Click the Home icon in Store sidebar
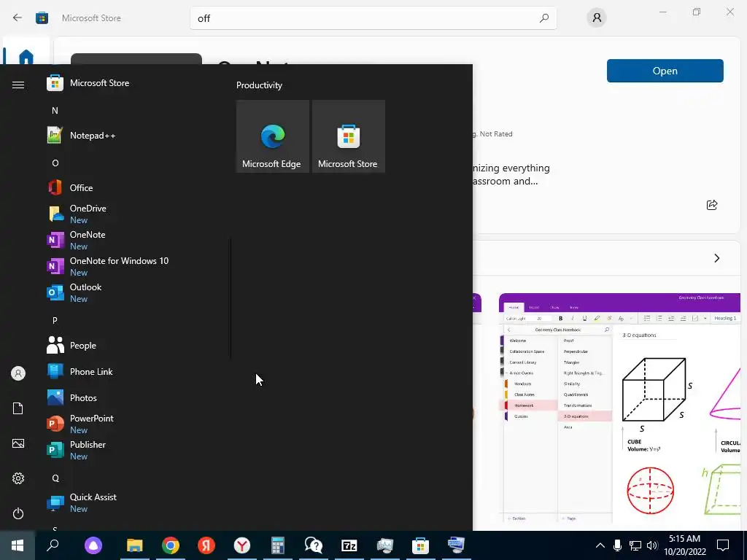 coord(26,56)
